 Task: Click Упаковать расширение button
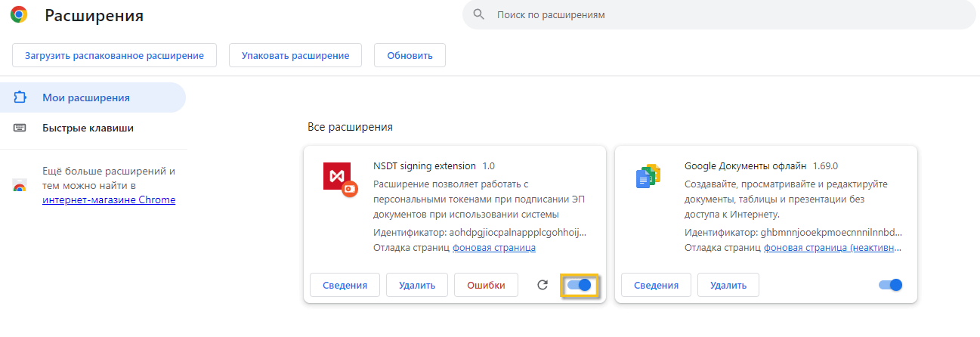(295, 55)
